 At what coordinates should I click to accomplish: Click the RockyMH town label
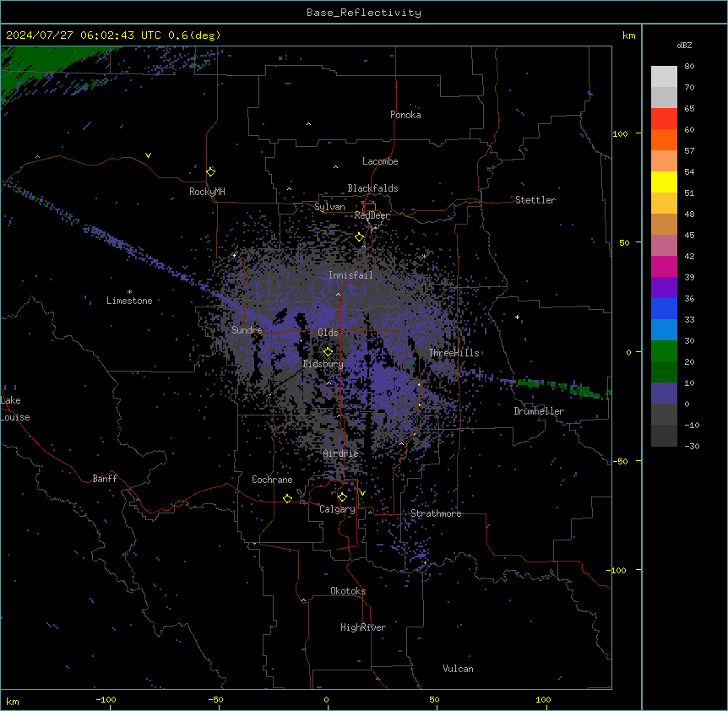207,192
